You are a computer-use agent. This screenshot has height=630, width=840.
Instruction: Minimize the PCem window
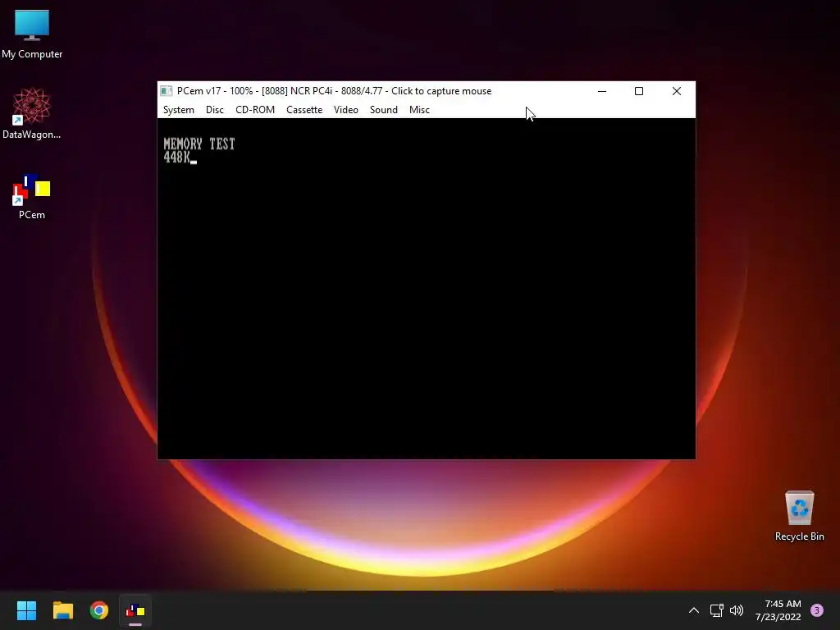602,91
